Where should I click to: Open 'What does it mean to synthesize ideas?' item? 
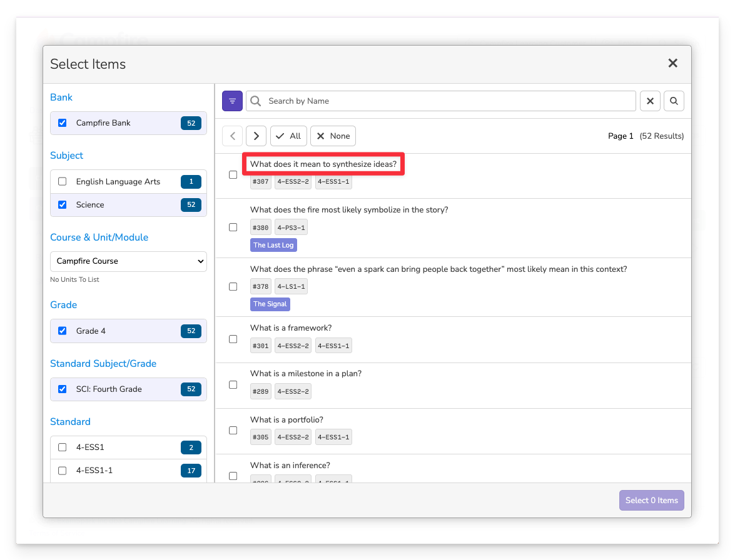[x=323, y=164]
